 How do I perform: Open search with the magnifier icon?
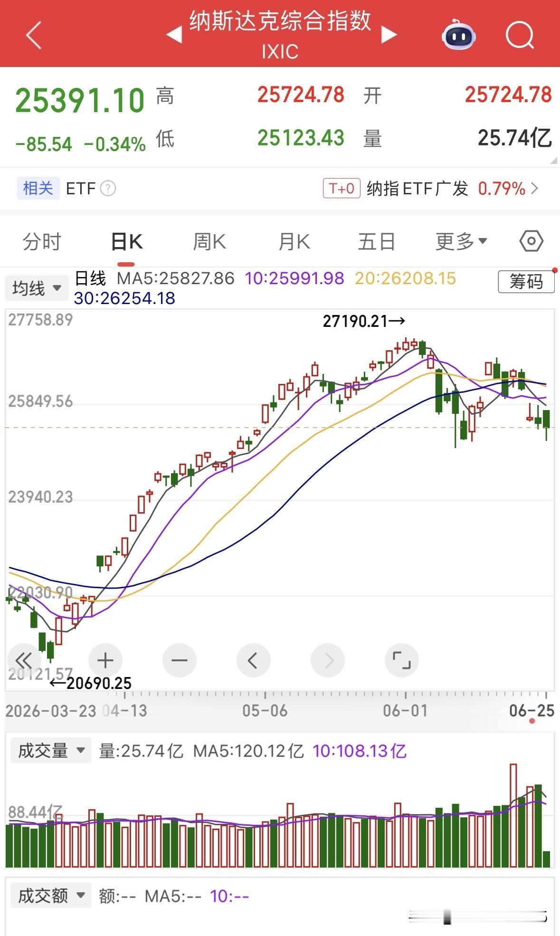click(520, 35)
